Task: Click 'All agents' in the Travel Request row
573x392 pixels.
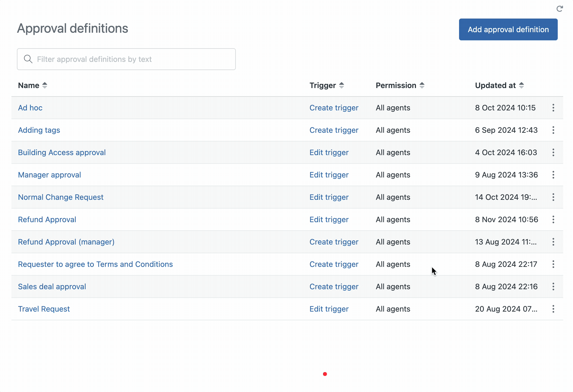Action: 393,309
